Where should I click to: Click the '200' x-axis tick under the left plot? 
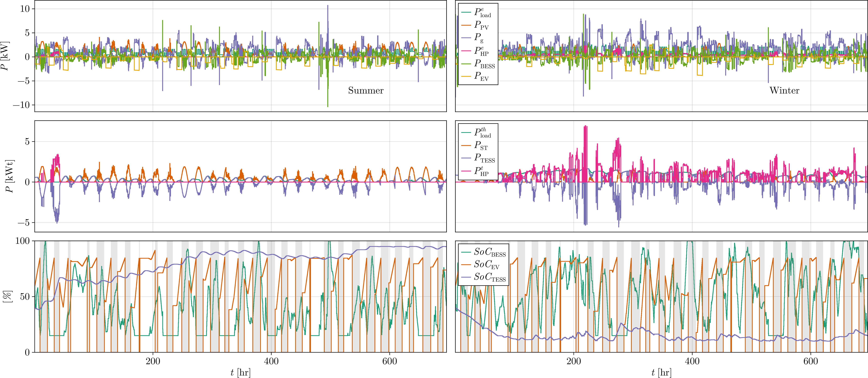click(x=153, y=362)
